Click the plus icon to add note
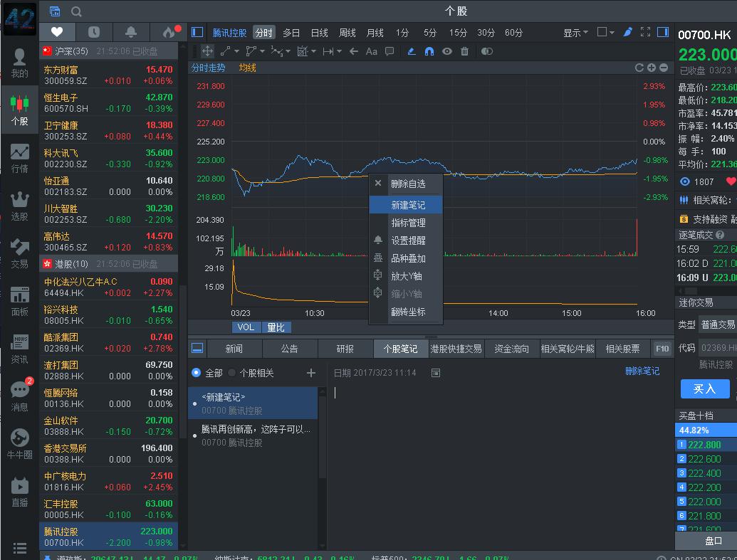The width and height of the screenshot is (737, 560). (310, 373)
